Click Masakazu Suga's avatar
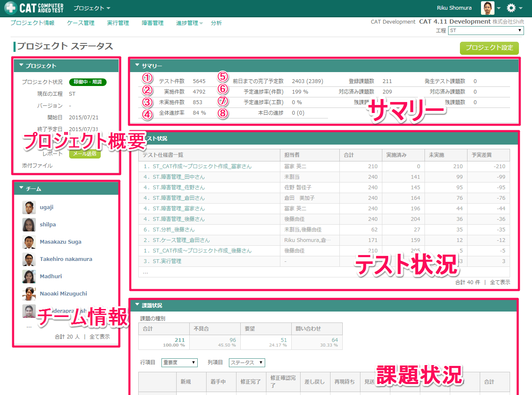The image size is (532, 395). coord(29,242)
